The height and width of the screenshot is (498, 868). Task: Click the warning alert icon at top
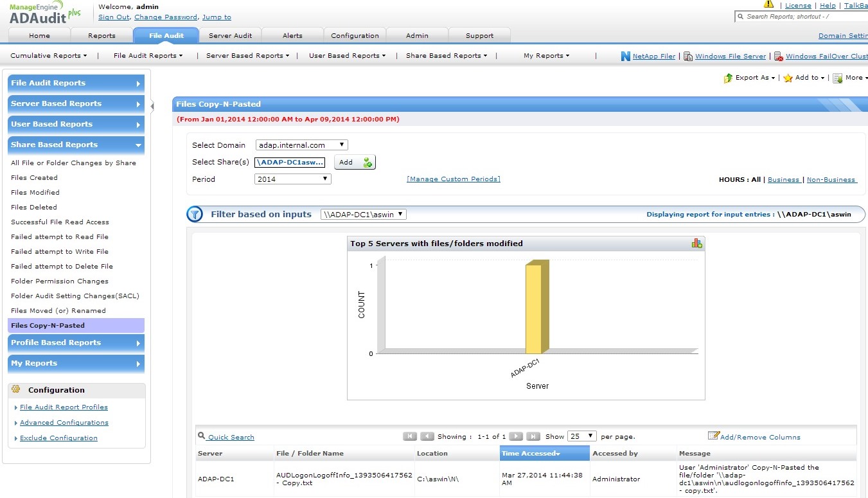[768, 4]
